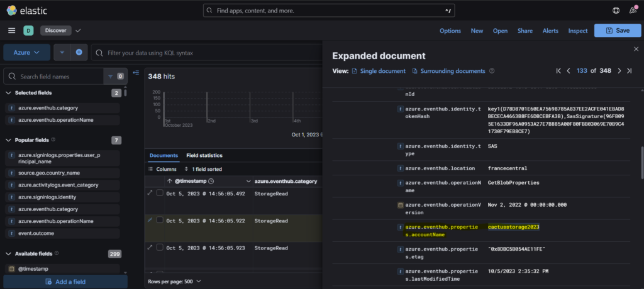Open the Rows per page dropdown
Viewport: 644px width, 289px height.
point(174,281)
